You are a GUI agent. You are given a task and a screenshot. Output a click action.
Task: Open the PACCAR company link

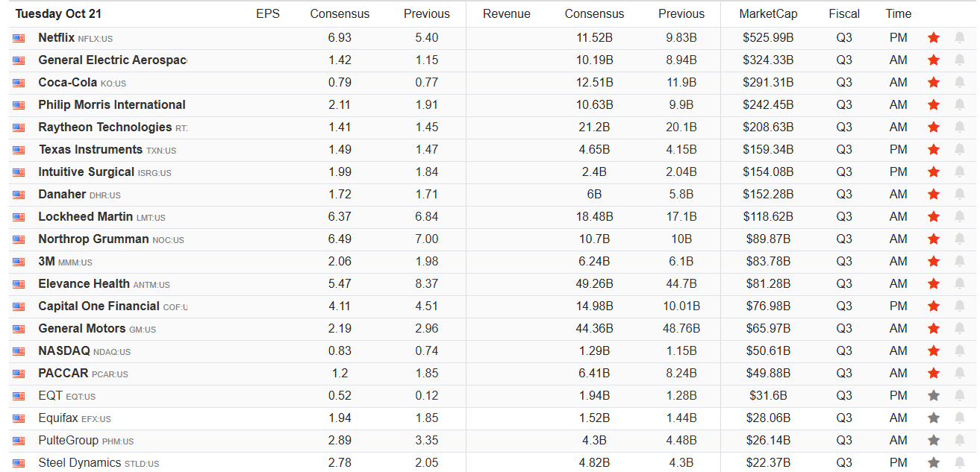[x=63, y=374]
